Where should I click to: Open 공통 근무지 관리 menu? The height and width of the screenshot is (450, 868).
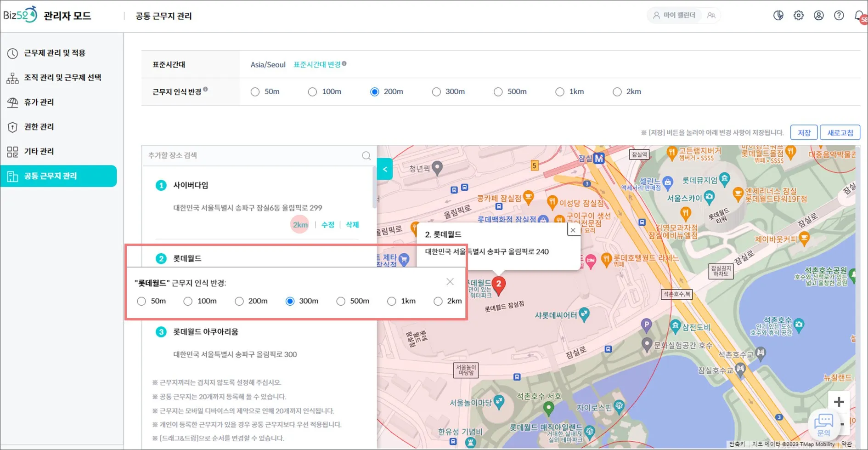[59, 176]
